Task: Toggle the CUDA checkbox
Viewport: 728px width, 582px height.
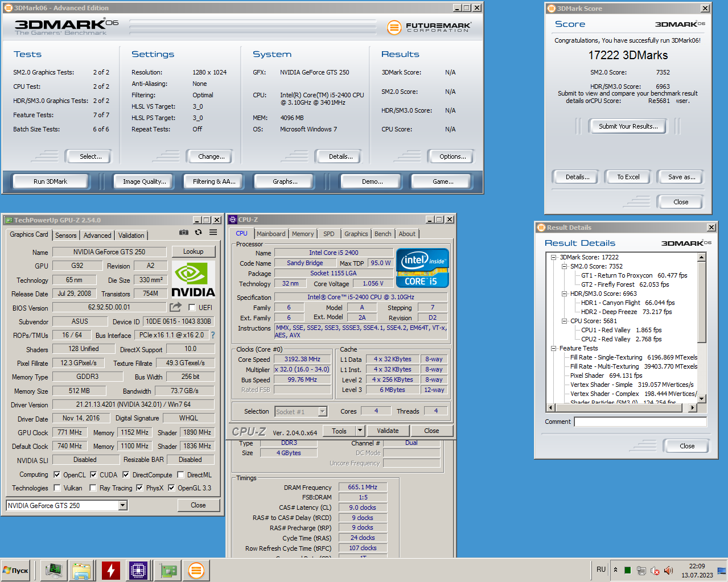Action: coord(93,474)
